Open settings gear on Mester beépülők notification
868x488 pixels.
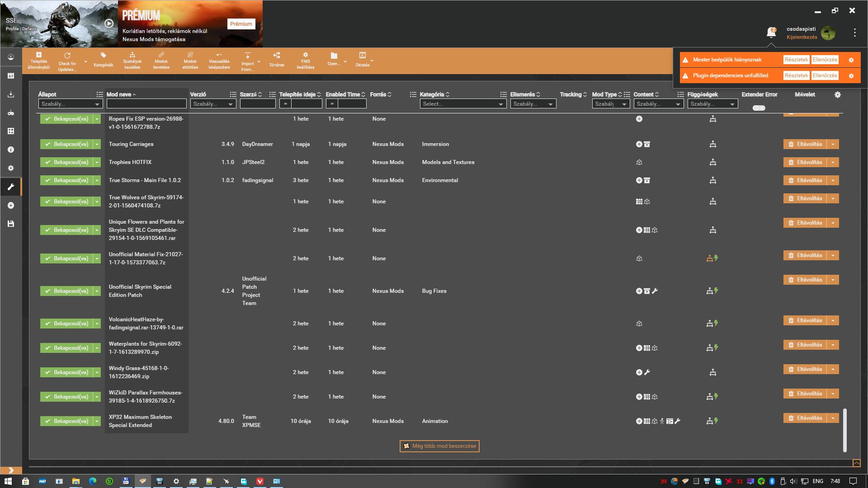point(851,60)
